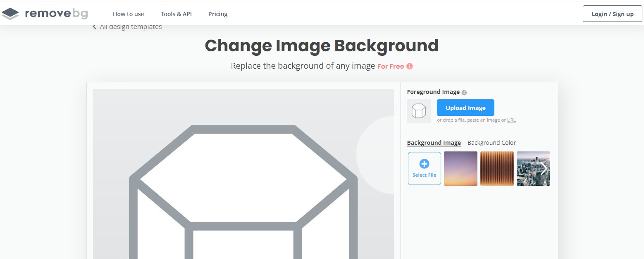Click the info icon beside For Free
Screen dimensions: 644x259
pyautogui.click(x=410, y=66)
